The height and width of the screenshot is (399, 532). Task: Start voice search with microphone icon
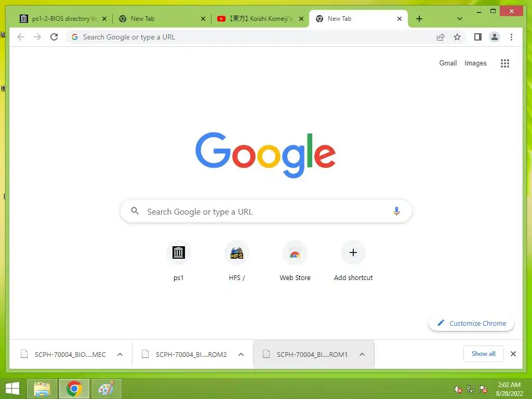[396, 211]
